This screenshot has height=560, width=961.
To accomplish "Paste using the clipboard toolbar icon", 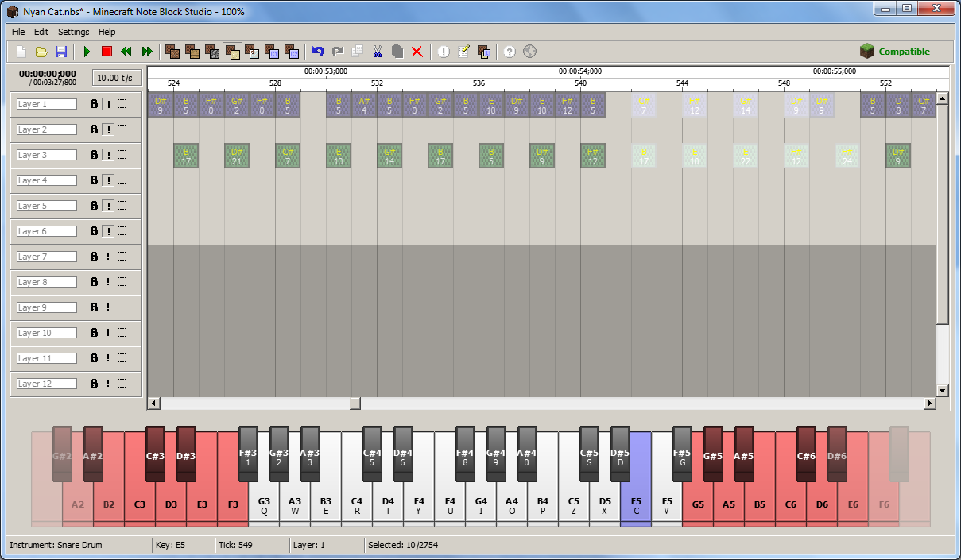I will pyautogui.click(x=397, y=52).
